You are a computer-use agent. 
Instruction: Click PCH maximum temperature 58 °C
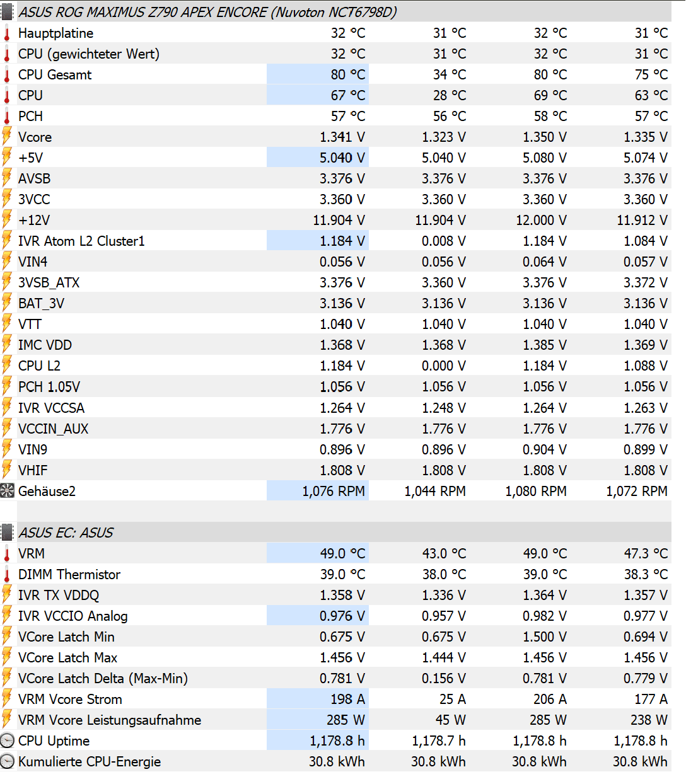point(550,116)
